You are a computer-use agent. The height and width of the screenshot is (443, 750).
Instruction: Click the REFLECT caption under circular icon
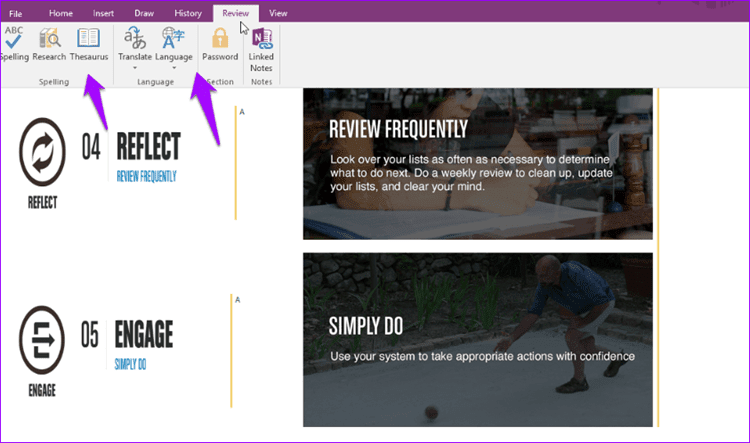click(43, 203)
